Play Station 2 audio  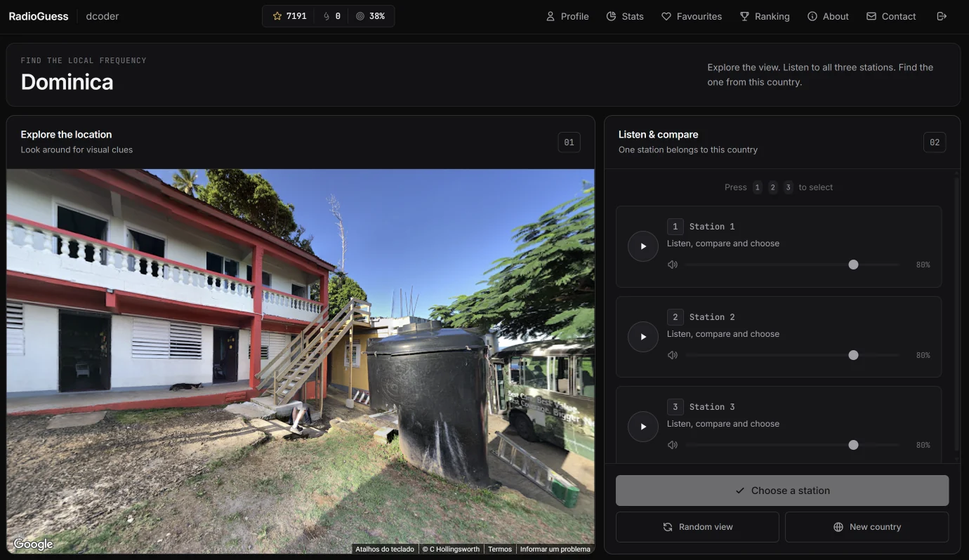pos(642,337)
